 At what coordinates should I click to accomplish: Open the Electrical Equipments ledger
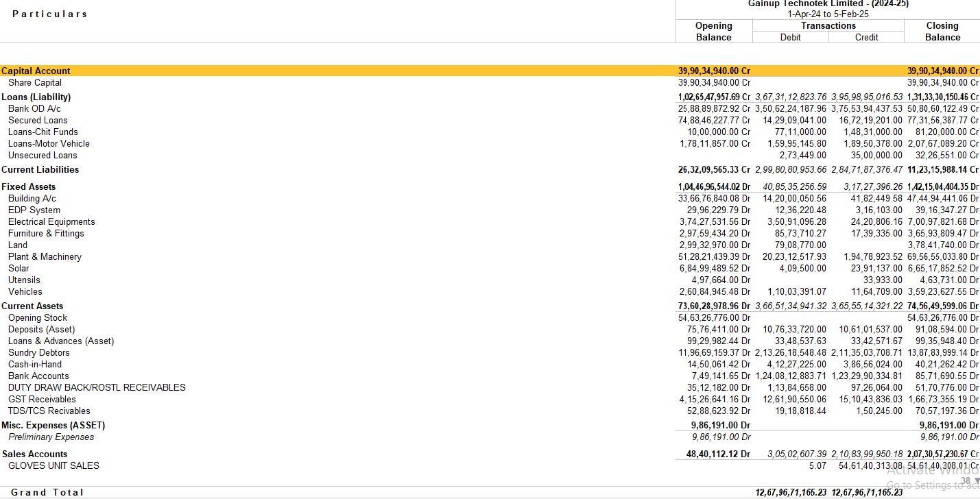tap(51, 221)
